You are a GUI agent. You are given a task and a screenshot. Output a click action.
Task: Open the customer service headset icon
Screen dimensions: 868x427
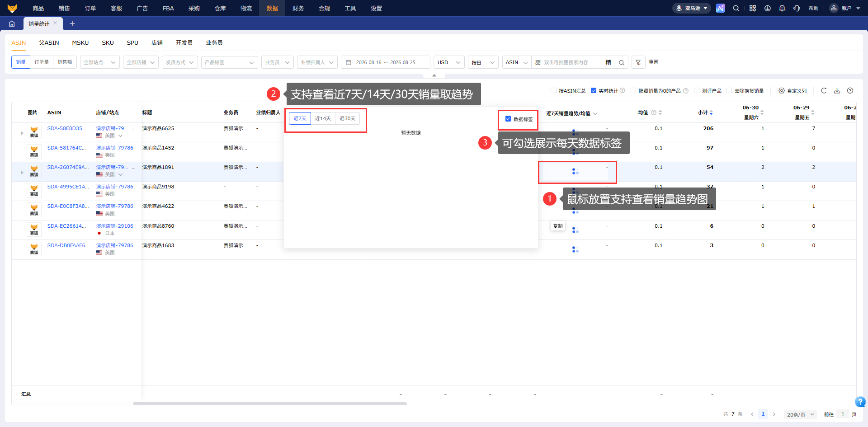click(x=797, y=8)
